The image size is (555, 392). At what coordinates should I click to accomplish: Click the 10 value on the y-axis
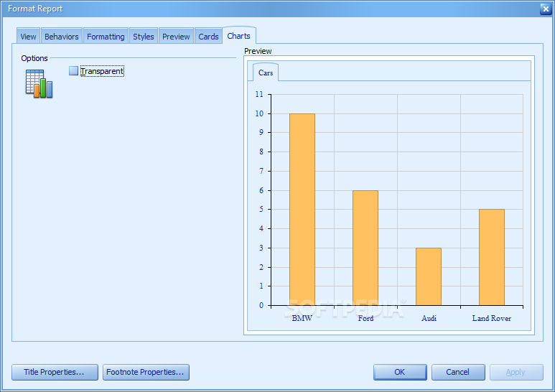(259, 113)
